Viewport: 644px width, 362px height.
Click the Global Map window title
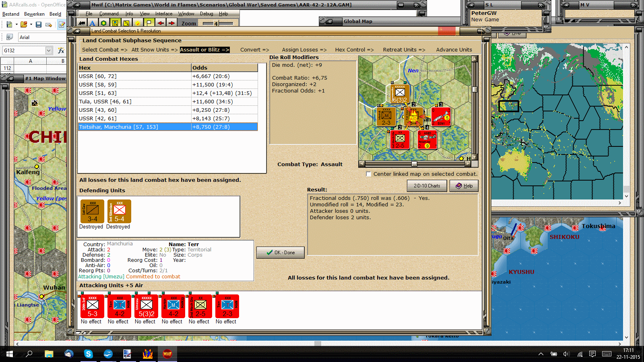click(x=358, y=21)
